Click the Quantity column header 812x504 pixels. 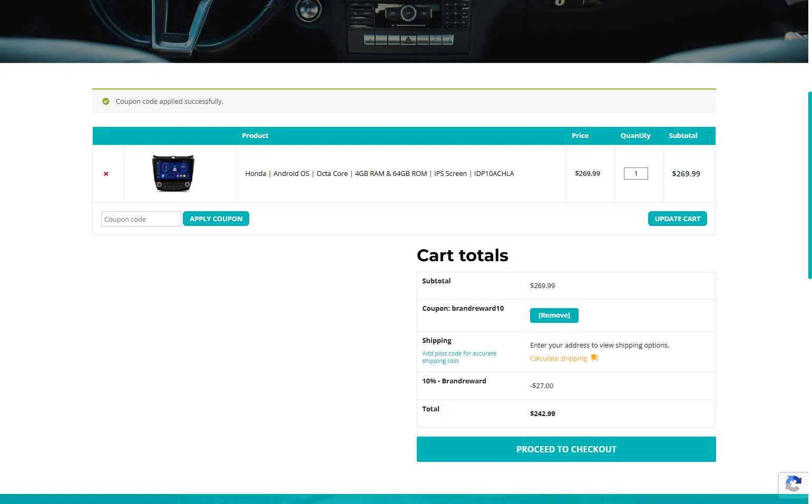point(635,135)
